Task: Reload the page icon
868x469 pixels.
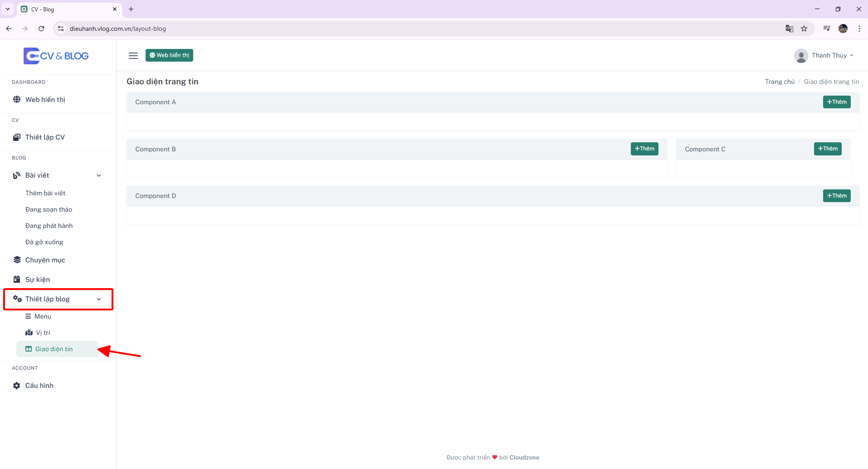Action: tap(41, 29)
